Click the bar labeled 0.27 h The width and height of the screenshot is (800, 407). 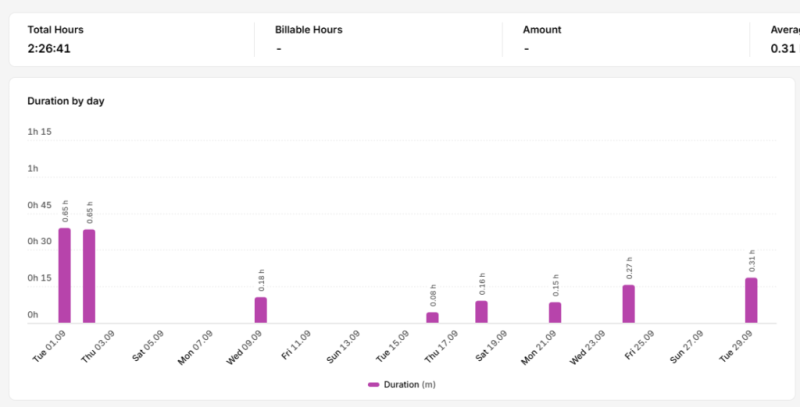(x=629, y=304)
